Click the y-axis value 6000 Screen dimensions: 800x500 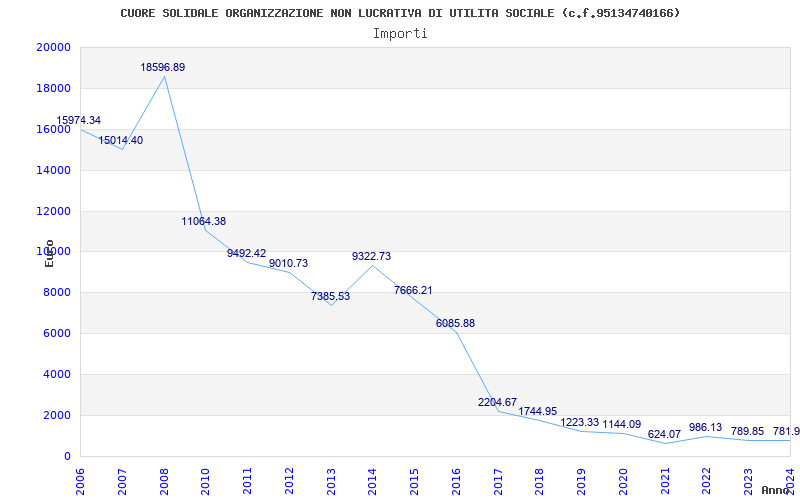click(x=57, y=334)
